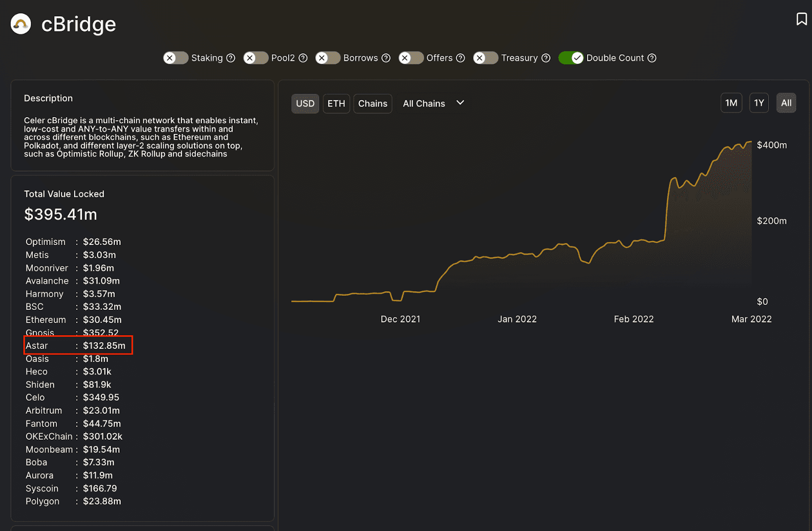Select the Oasis $1.8m row
Image resolution: width=812 pixels, height=531 pixels.
tap(66, 359)
